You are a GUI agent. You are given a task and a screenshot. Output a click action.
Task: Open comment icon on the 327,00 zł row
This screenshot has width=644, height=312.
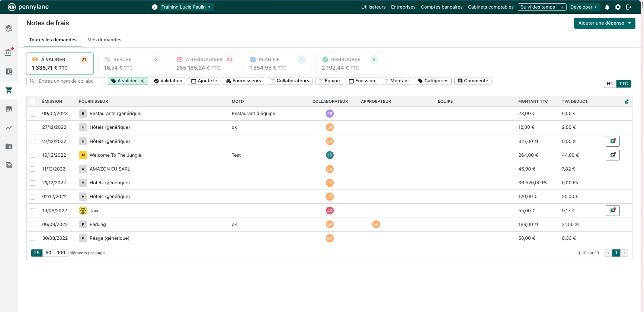(x=613, y=141)
